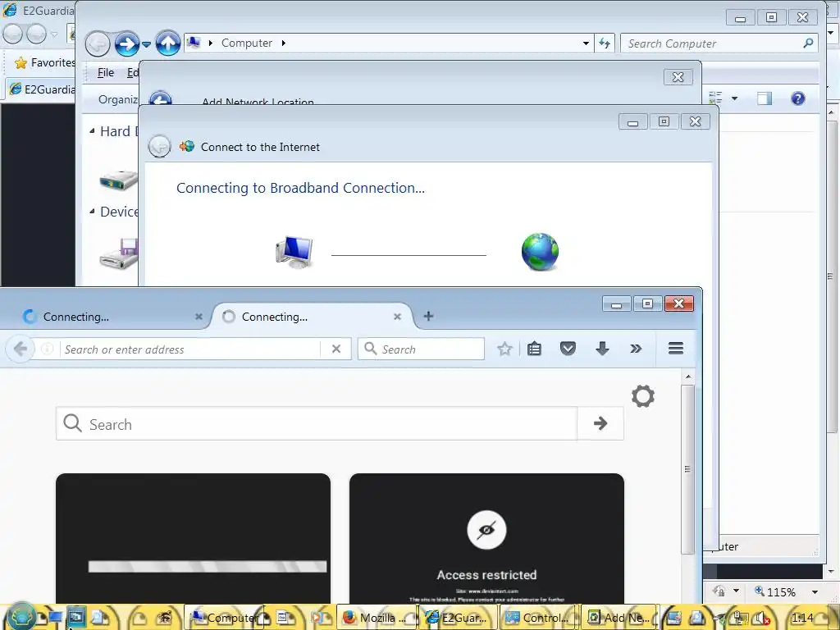840x630 pixels.
Task: Open the Organize menu in Computer window
Action: click(118, 99)
